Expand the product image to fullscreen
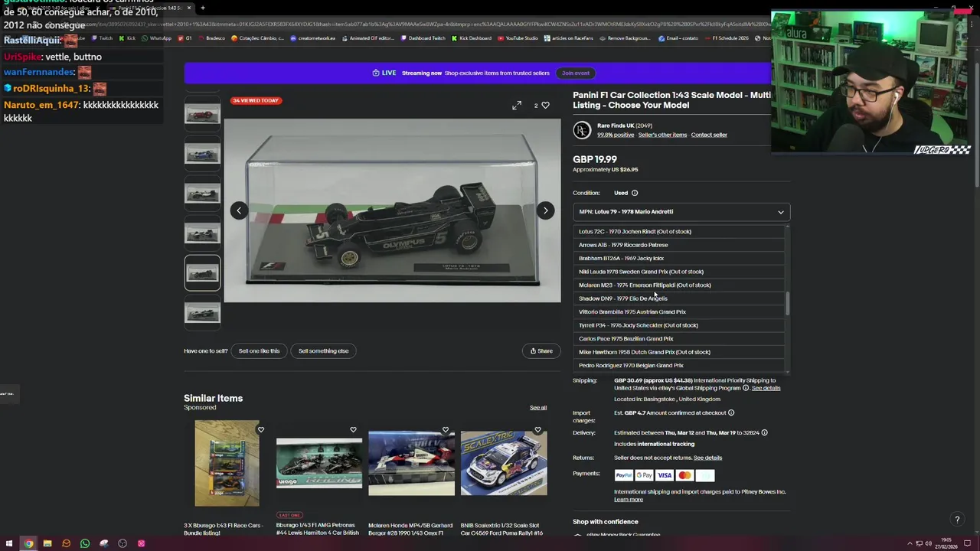The height and width of the screenshot is (551, 980). click(x=517, y=106)
